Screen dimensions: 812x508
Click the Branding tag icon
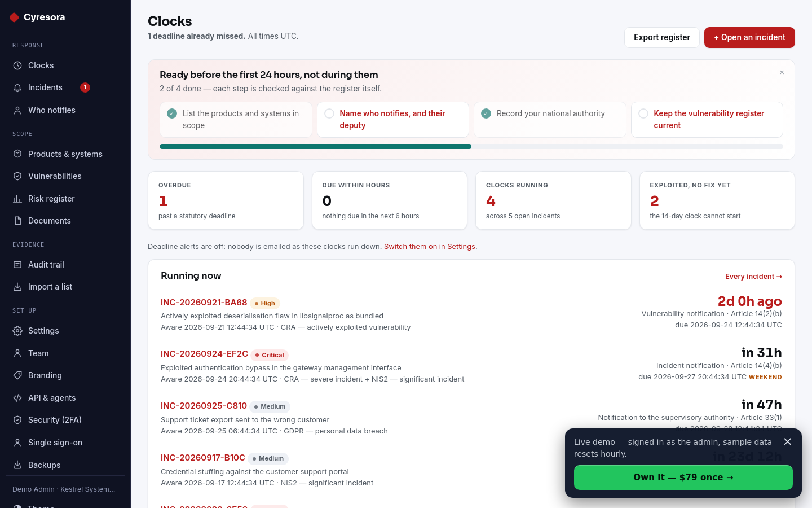[17, 375]
